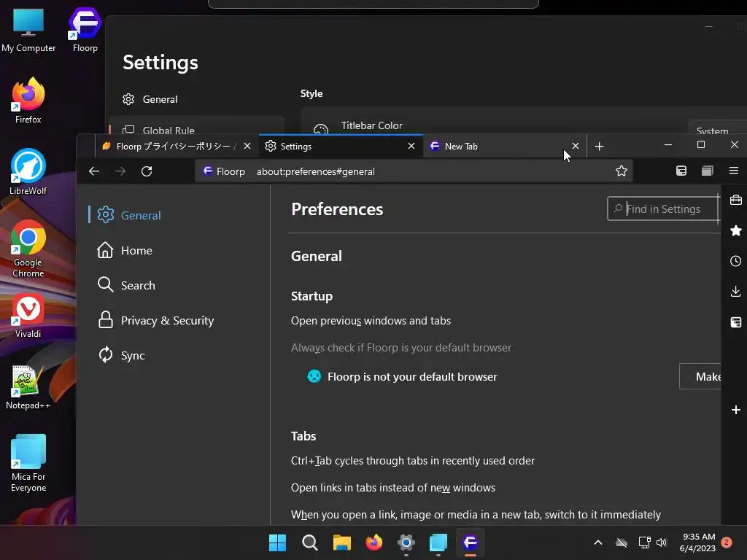The height and width of the screenshot is (560, 747).
Task: Open Floorp hamburger application menu
Action: pyautogui.click(x=734, y=171)
